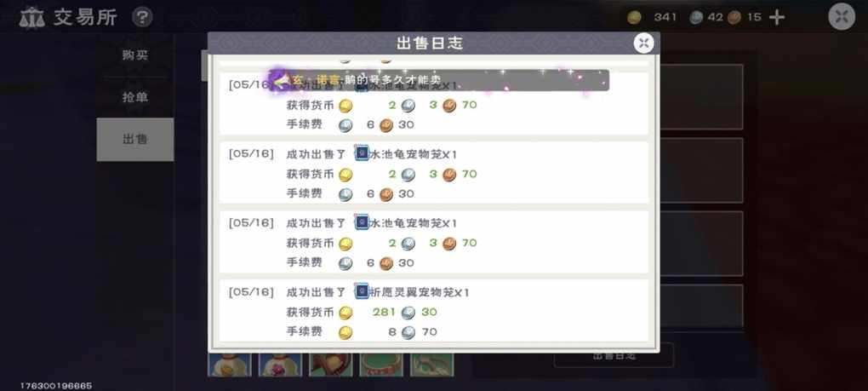Image resolution: width=868 pixels, height=391 pixels.
Task: Switch to the 抢单 tab
Action: [135, 97]
